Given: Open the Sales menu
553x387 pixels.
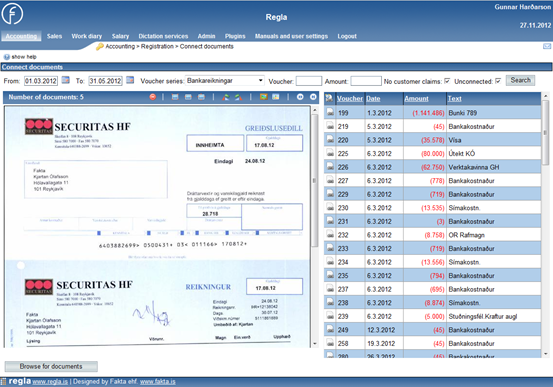Looking at the screenshot, I should click(54, 36).
